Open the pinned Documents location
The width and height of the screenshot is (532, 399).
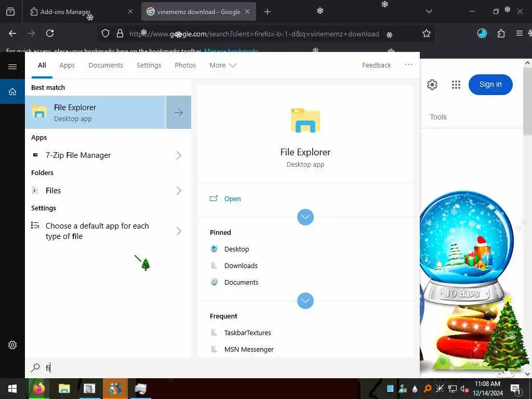click(241, 282)
